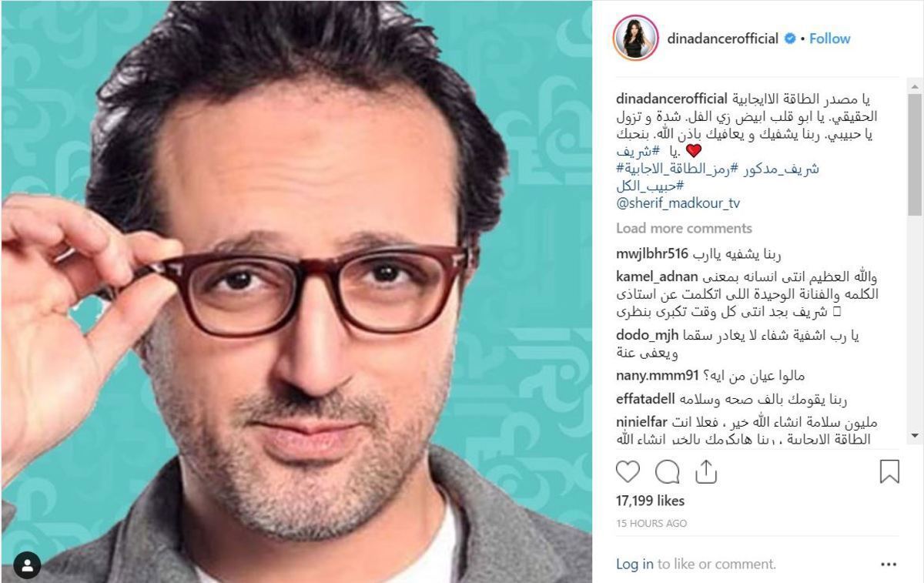The height and width of the screenshot is (583, 924).
Task: Click Log in to like or comment
Action: 634,565
